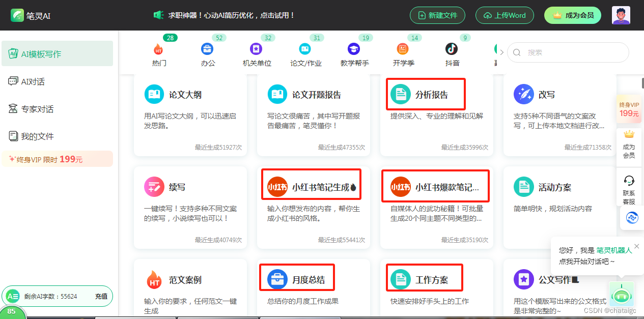The height and width of the screenshot is (319, 644).
Task: Click the 成为会员 button in header
Action: click(x=573, y=15)
